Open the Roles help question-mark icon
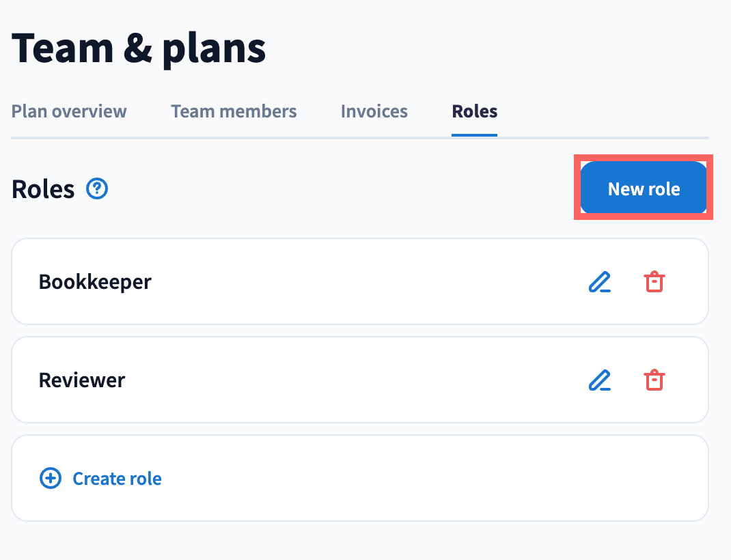Screen dimensions: 731x560 97,188
